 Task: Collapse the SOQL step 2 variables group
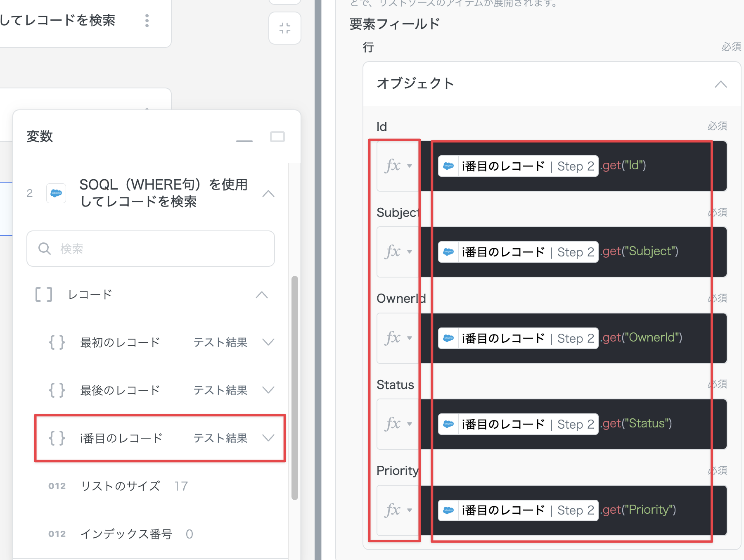click(x=268, y=193)
